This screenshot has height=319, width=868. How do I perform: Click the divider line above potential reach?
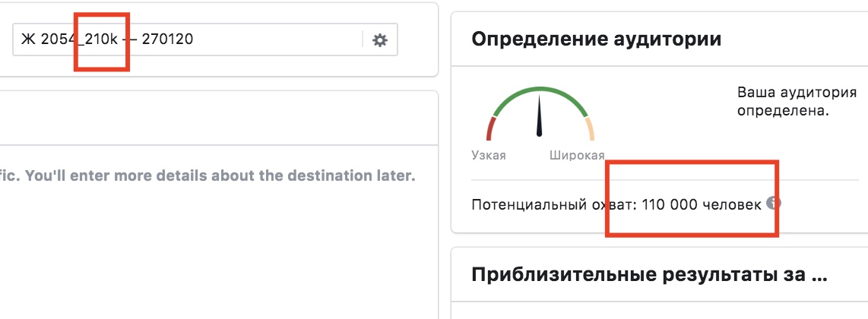click(664, 180)
